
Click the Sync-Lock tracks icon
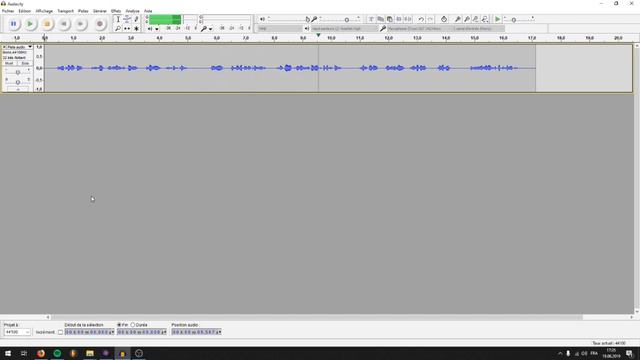(x=444, y=19)
